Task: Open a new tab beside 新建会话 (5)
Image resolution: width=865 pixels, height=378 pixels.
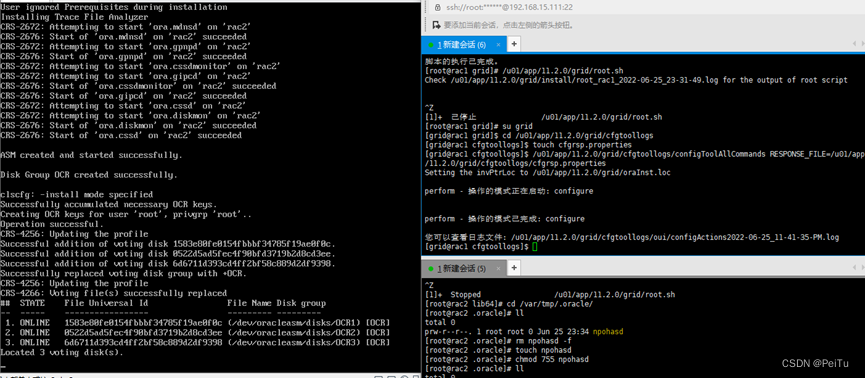Action: click(514, 268)
